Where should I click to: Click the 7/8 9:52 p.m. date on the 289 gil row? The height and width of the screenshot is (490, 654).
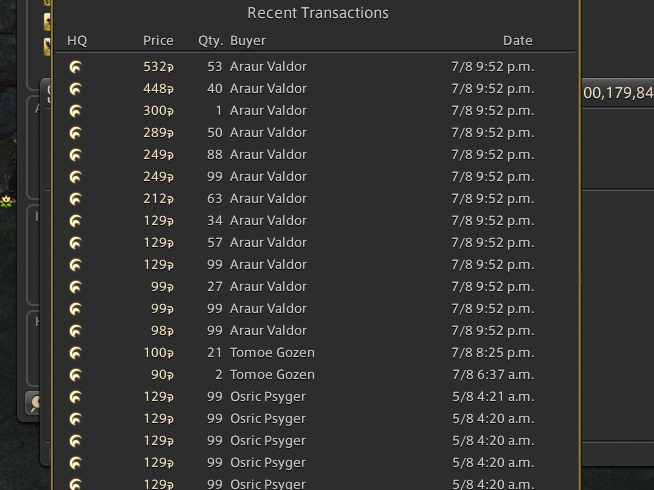click(493, 133)
